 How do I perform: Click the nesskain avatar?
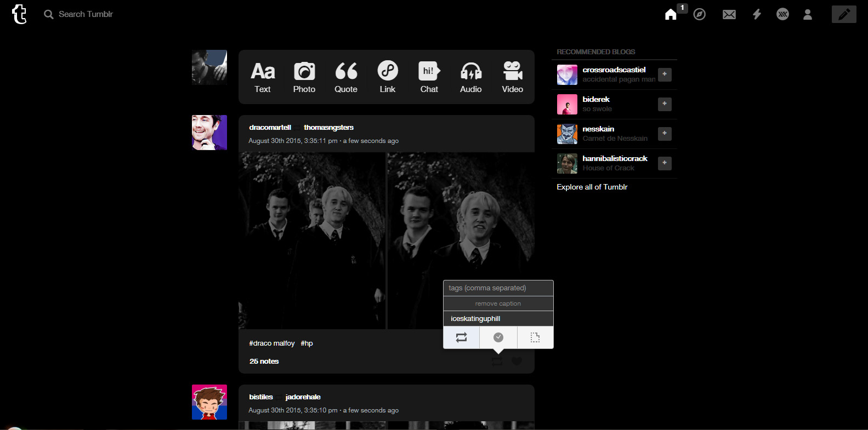pos(567,134)
